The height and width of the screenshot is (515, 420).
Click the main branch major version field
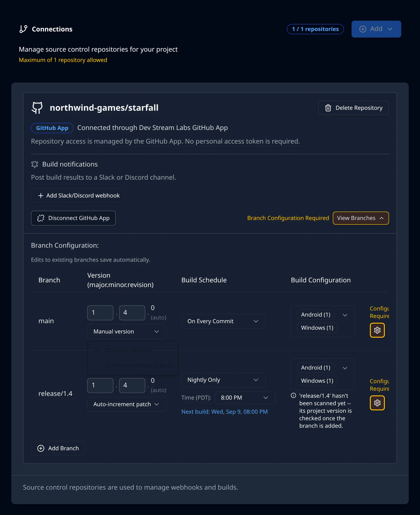pyautogui.click(x=100, y=313)
